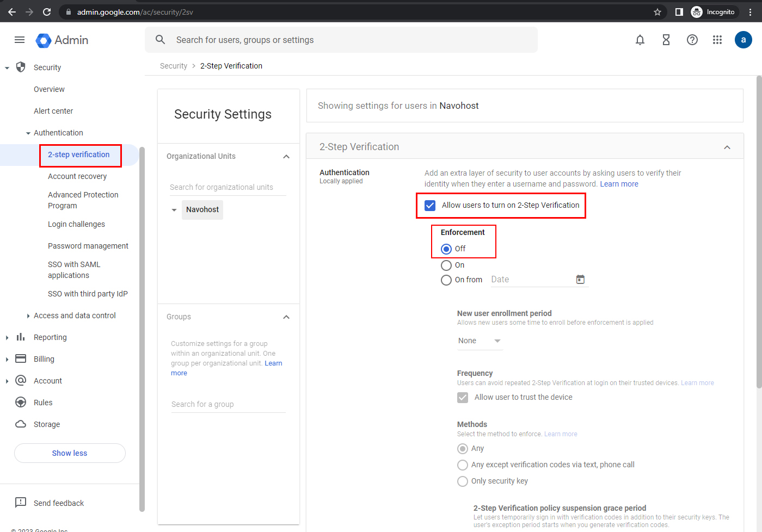Select the On from enforcement option
The width and height of the screenshot is (762, 532).
coord(446,280)
